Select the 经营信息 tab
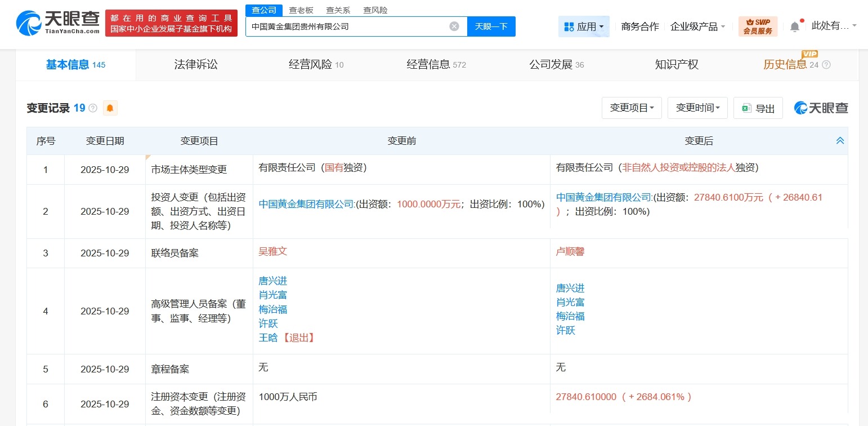 point(429,64)
